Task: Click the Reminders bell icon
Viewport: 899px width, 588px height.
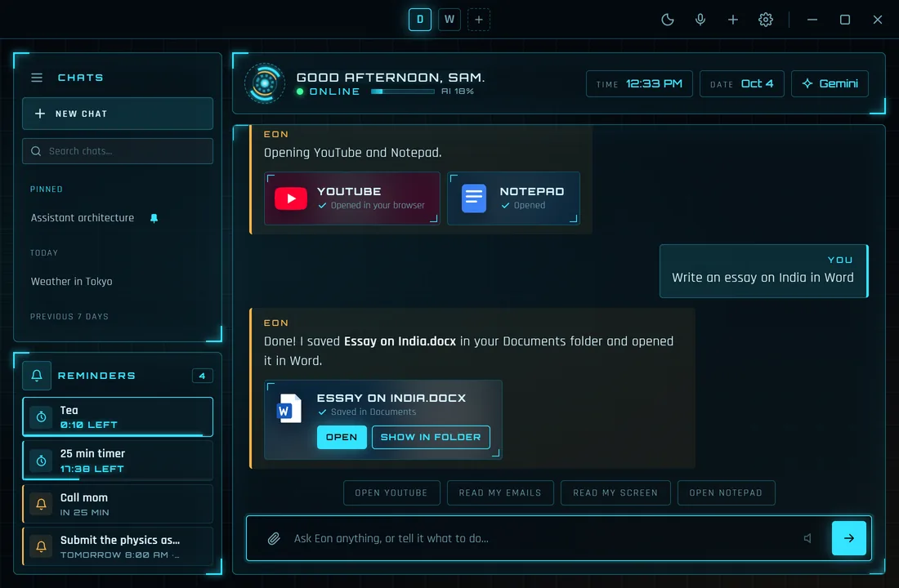Action: coord(37,376)
